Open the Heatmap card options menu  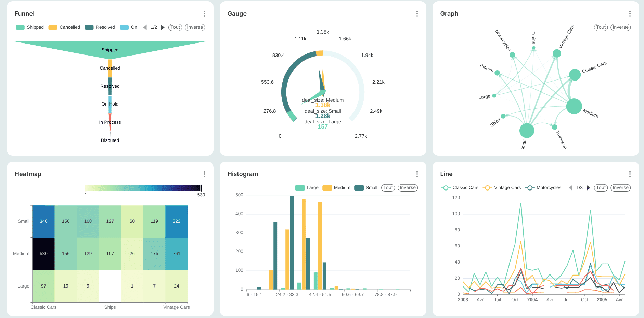204,174
